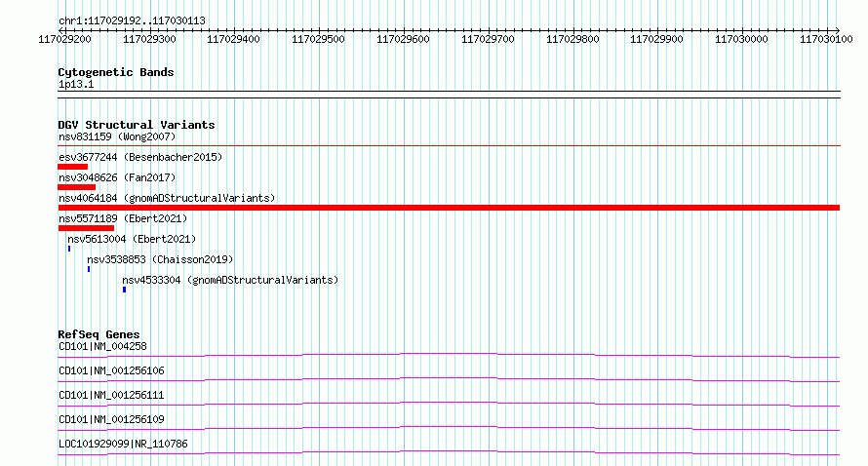The width and height of the screenshot is (868, 466).
Task: Open variant nsv4064184 (gnomADStructuralVariants) label
Action: point(167,198)
